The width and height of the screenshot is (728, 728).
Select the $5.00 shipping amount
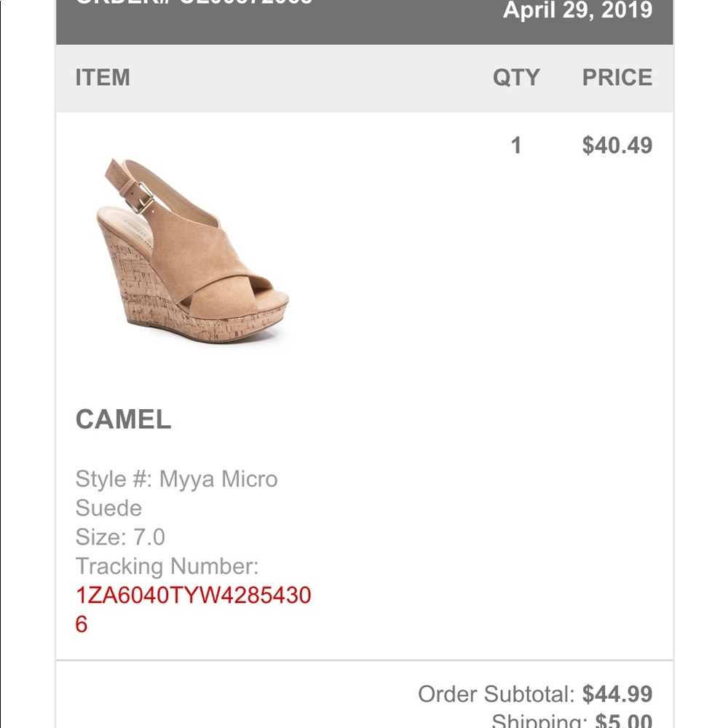click(624, 721)
